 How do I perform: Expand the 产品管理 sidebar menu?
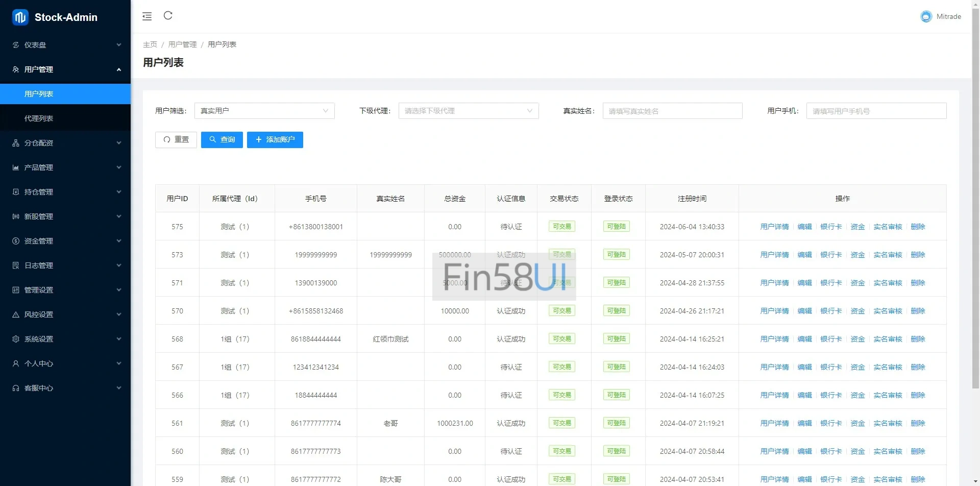65,167
